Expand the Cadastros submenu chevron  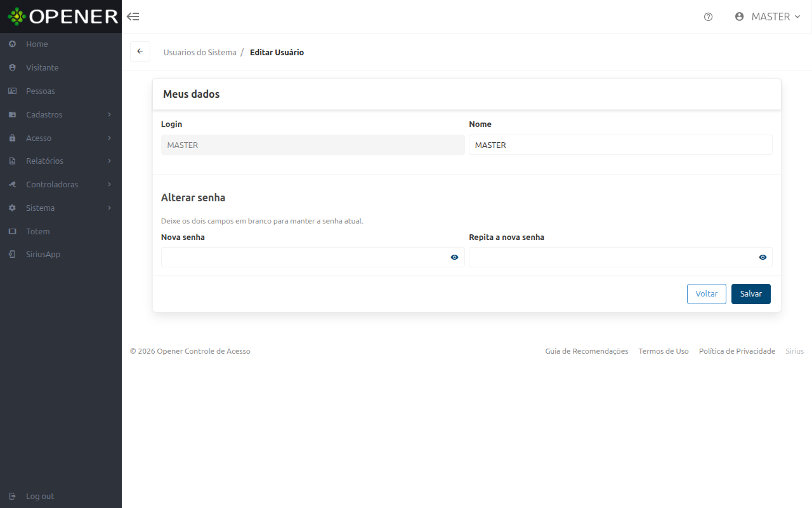pyautogui.click(x=110, y=114)
